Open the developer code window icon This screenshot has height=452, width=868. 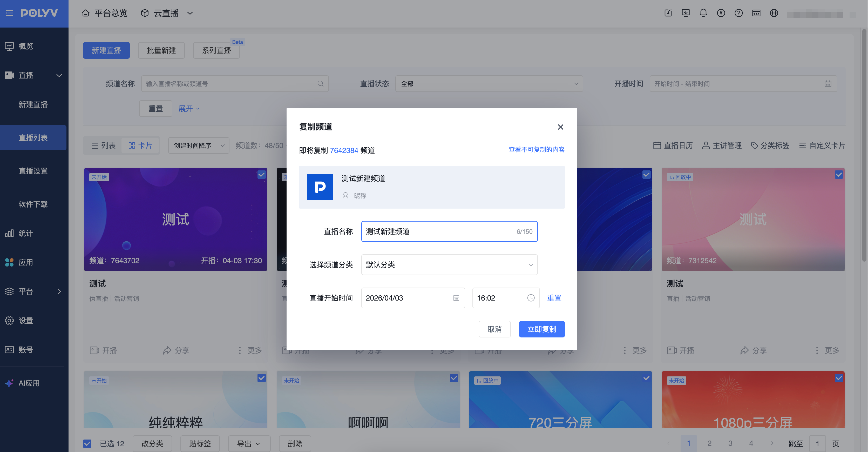(x=756, y=13)
